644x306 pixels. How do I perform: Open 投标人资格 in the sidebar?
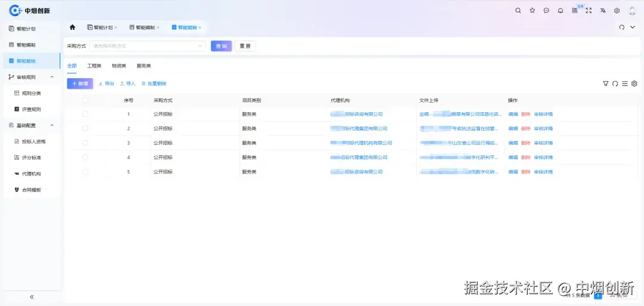[x=31, y=142]
